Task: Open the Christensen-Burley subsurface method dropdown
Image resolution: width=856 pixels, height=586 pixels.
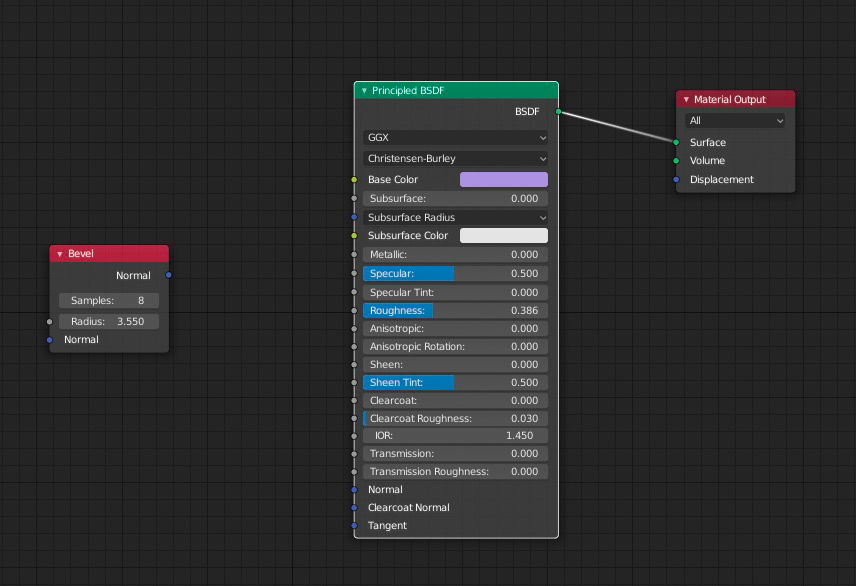Action: 455,158
